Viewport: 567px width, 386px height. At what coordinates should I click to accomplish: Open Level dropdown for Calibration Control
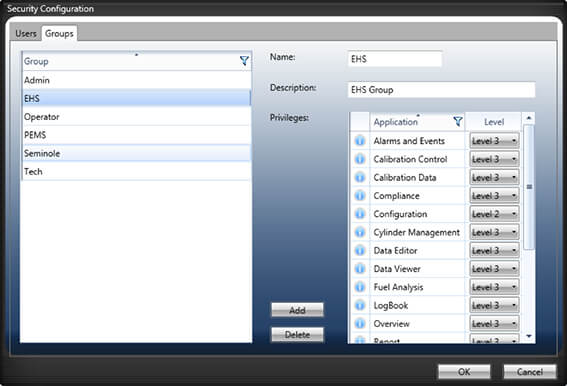[494, 159]
